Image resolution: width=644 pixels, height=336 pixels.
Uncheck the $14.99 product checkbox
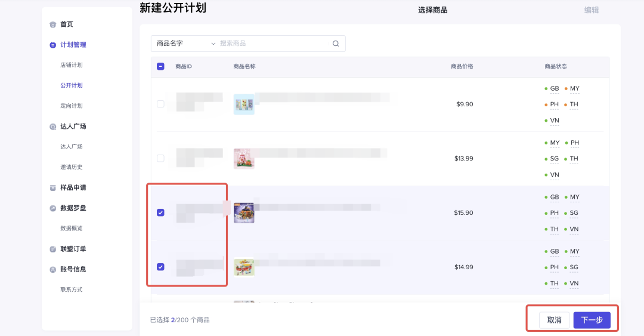pyautogui.click(x=160, y=267)
